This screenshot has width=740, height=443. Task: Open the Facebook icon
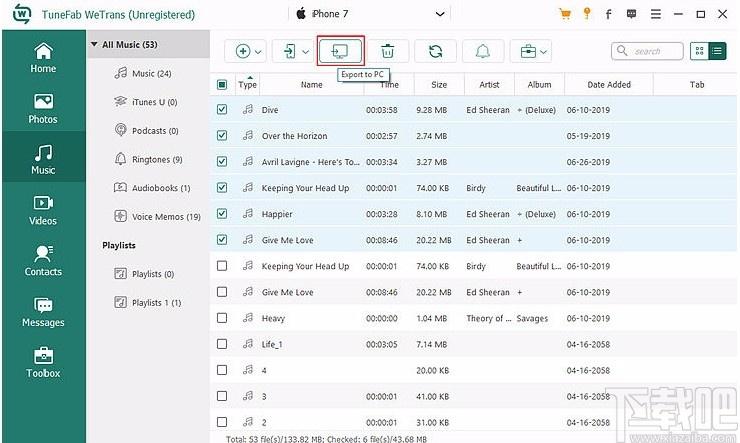pyautogui.click(x=608, y=14)
